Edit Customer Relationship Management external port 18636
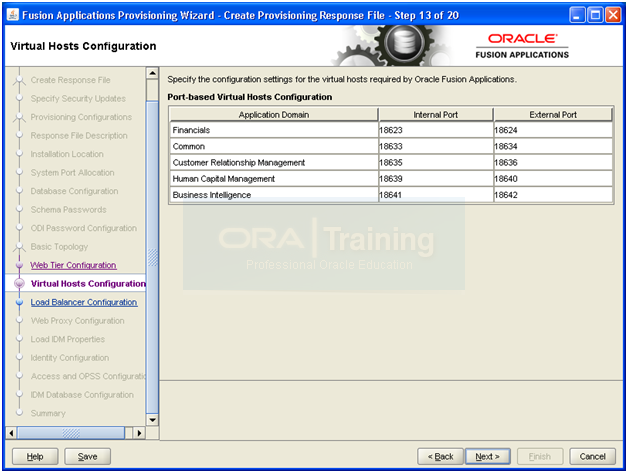 click(553, 162)
